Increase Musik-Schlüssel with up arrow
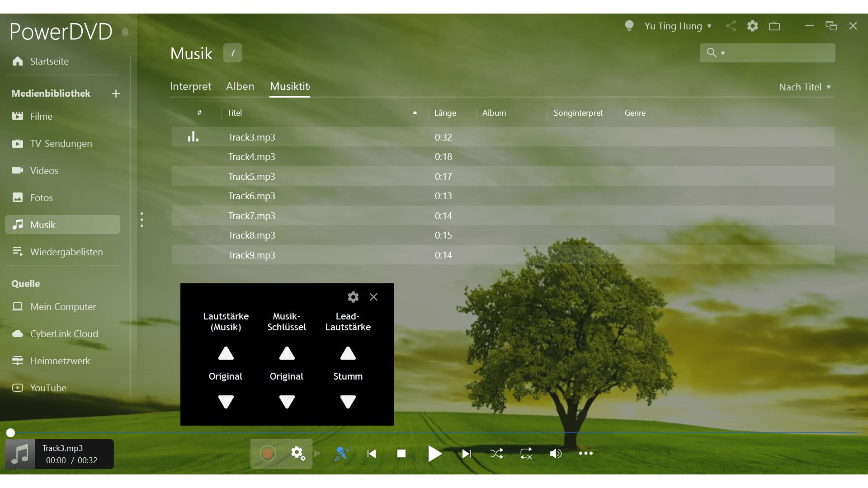This screenshot has height=488, width=868. [287, 353]
